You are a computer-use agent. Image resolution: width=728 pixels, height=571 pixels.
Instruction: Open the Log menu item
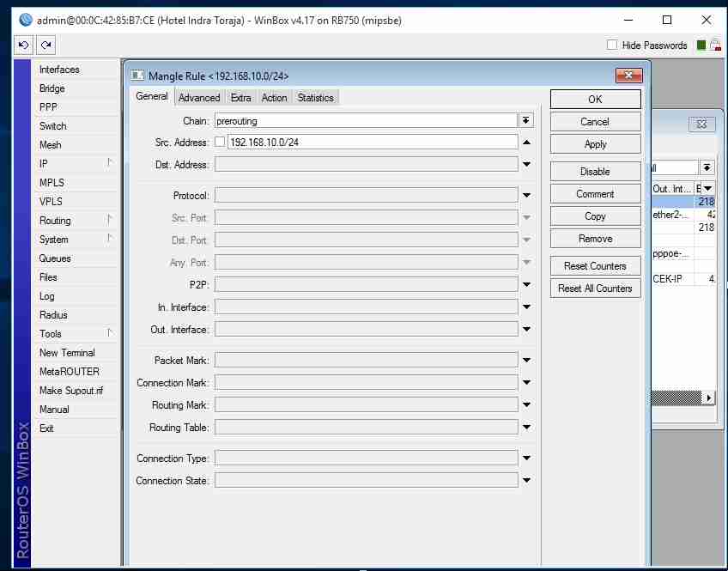click(x=76, y=296)
